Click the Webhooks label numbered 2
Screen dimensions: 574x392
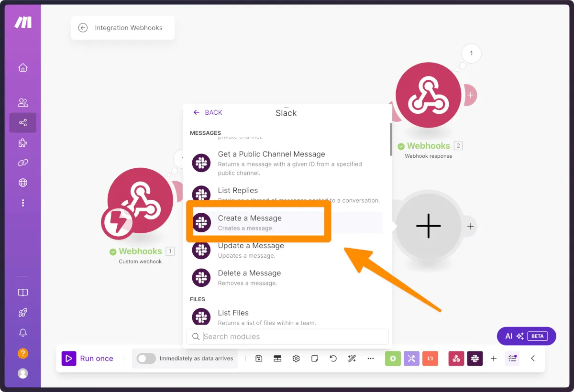(x=429, y=146)
